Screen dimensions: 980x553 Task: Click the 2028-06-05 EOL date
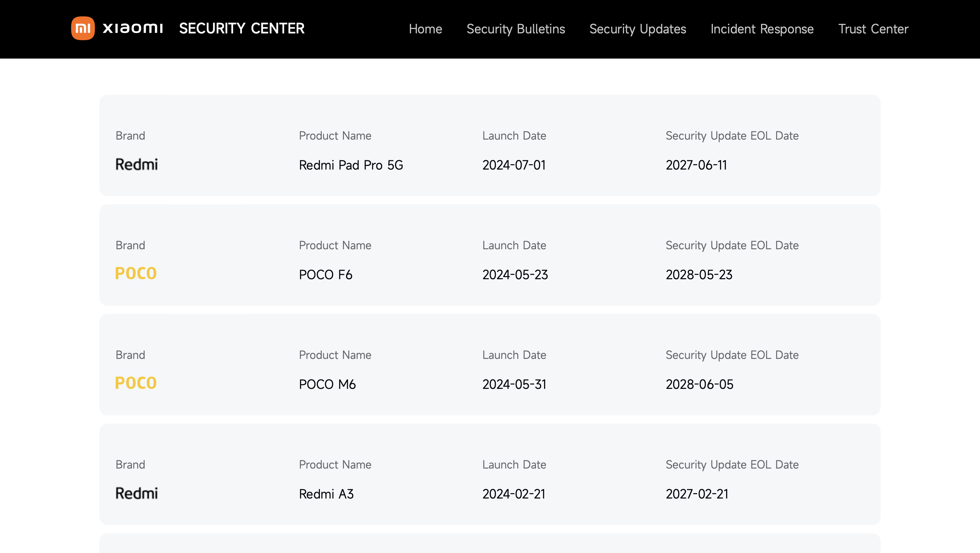[x=699, y=384]
